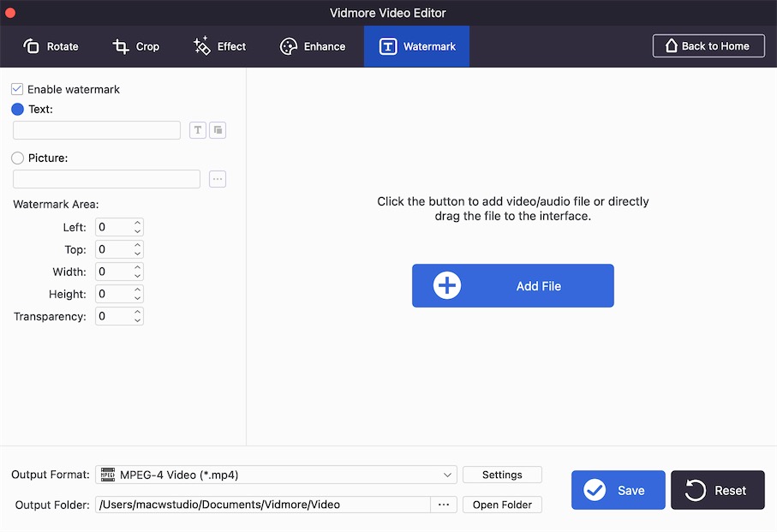The width and height of the screenshot is (777, 532).
Task: Open the text color picker icon
Action: point(218,130)
